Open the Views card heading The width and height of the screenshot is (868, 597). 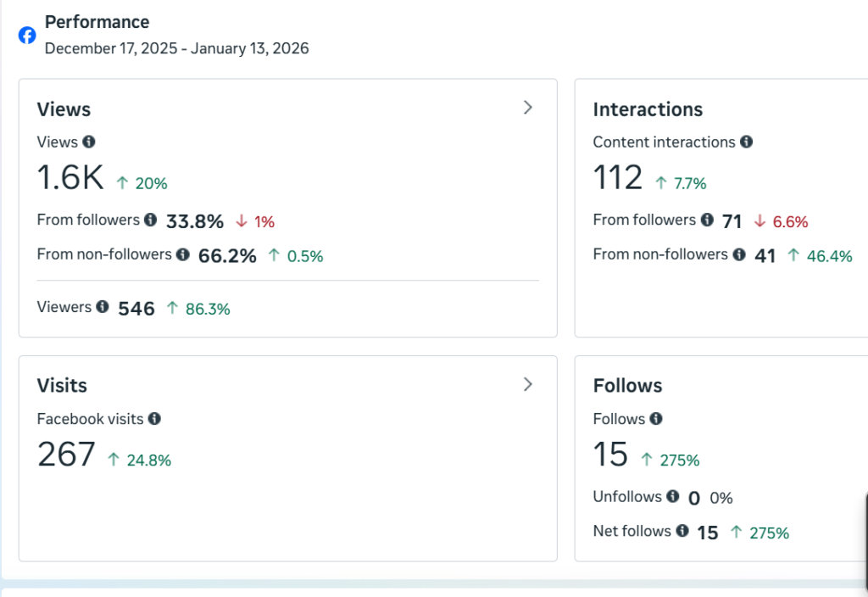[x=64, y=109]
